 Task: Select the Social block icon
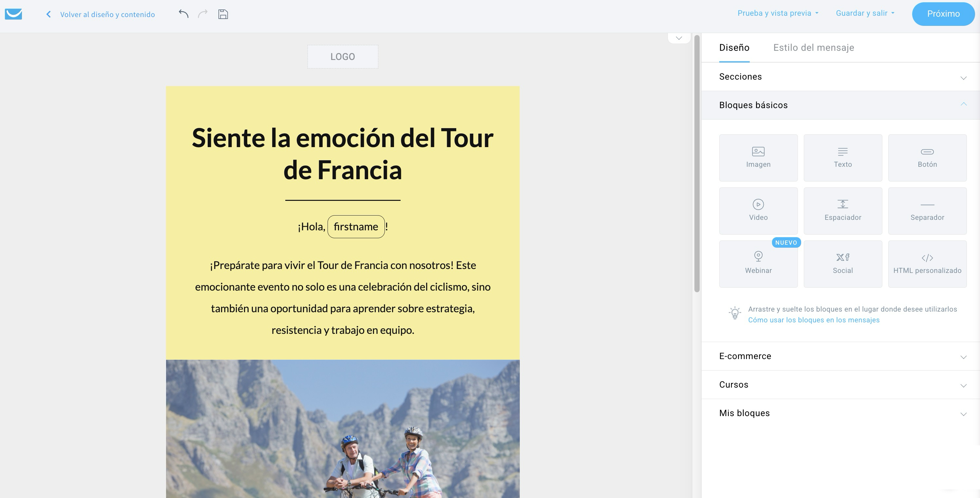pyautogui.click(x=843, y=263)
